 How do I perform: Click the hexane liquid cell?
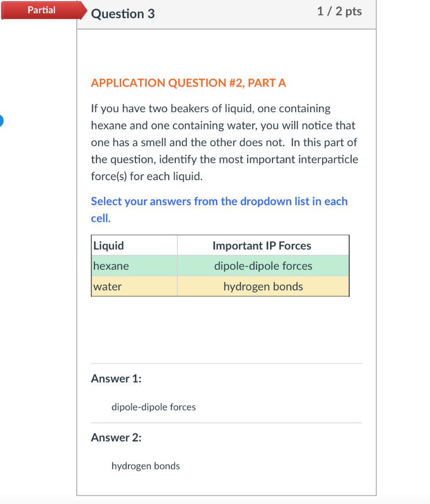tap(134, 266)
